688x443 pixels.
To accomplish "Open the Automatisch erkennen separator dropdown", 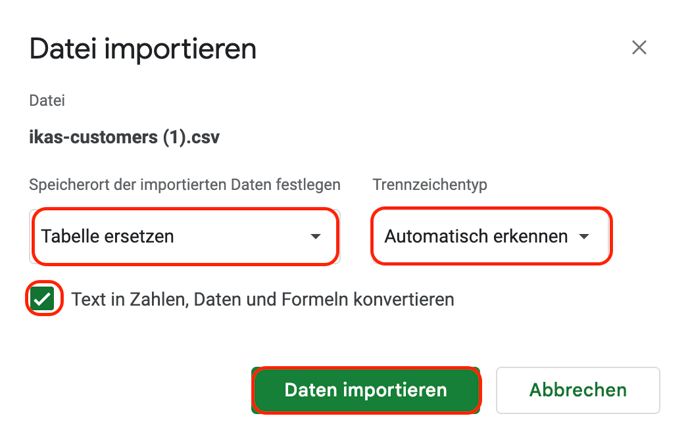I will point(491,236).
